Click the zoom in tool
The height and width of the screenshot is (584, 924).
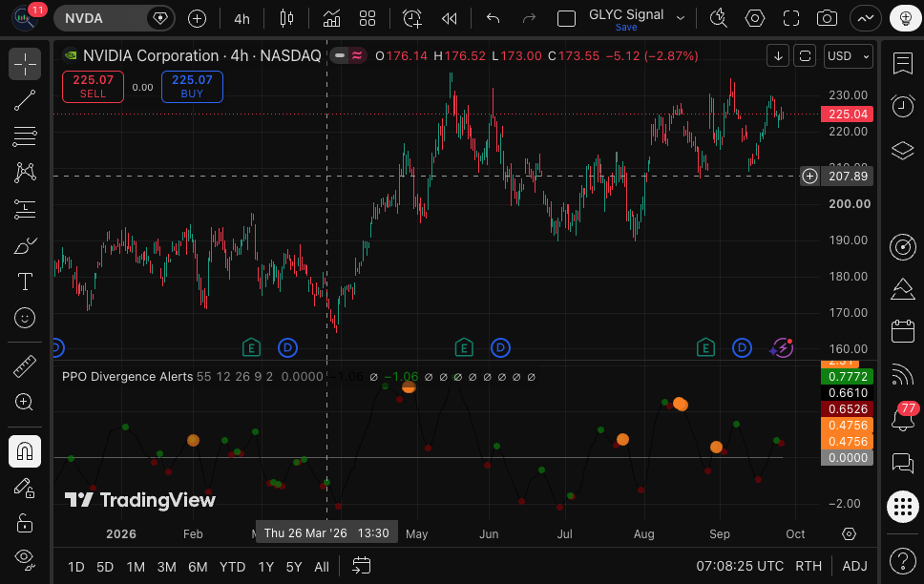tap(25, 402)
